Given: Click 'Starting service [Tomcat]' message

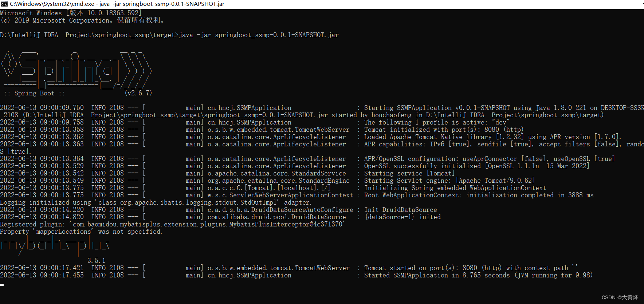Looking at the screenshot, I should click(x=409, y=173).
